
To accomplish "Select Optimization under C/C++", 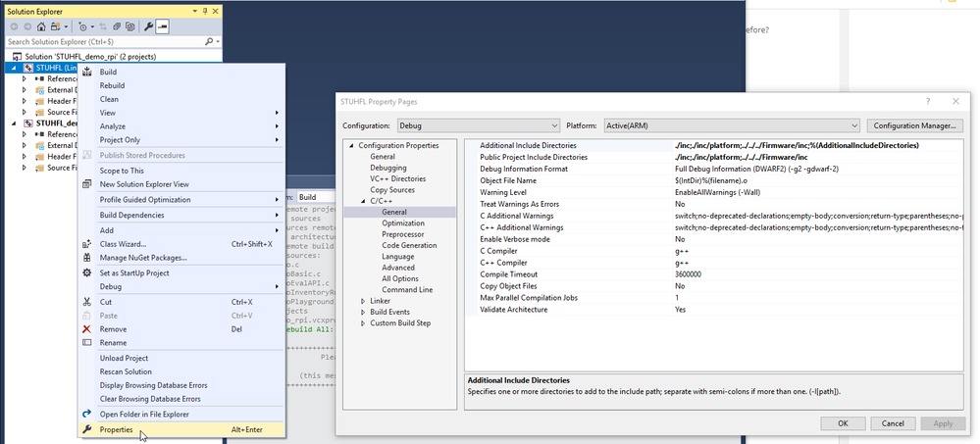I will click(x=403, y=222).
